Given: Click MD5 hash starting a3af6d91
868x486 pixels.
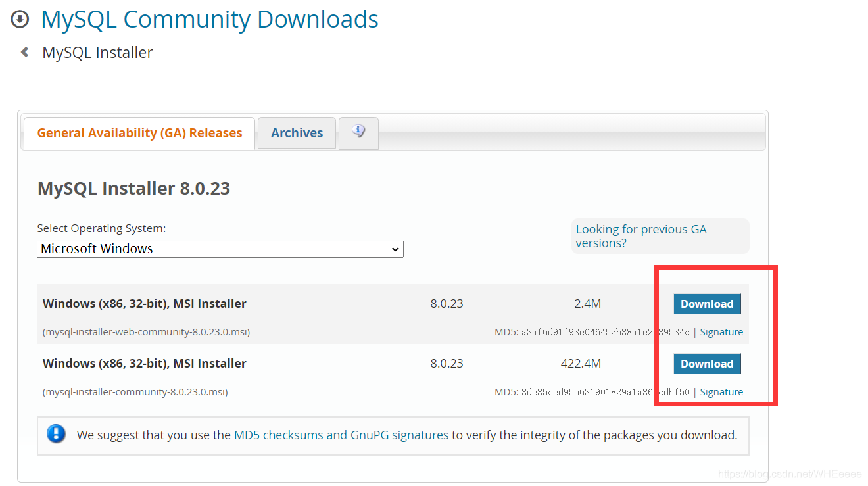Looking at the screenshot, I should pyautogui.click(x=605, y=333).
